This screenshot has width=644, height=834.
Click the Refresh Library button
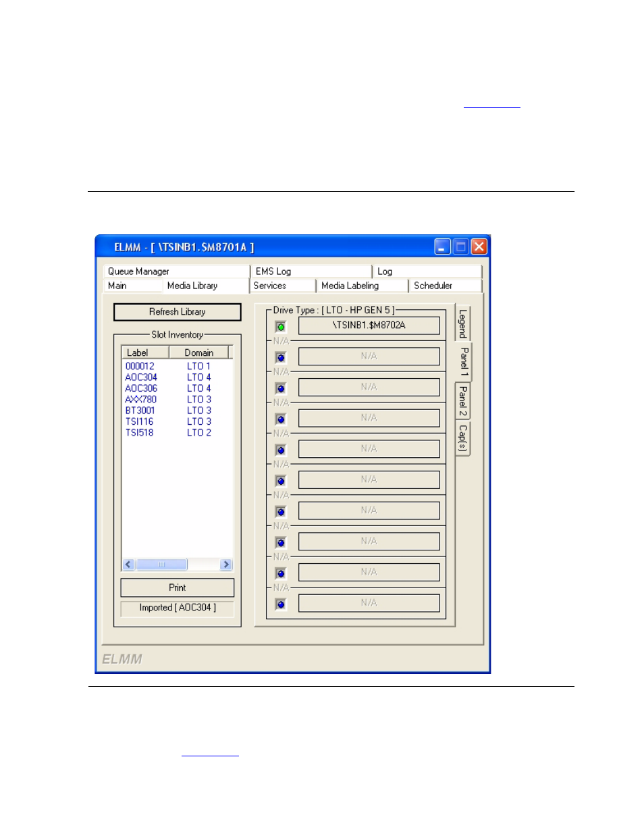(178, 312)
